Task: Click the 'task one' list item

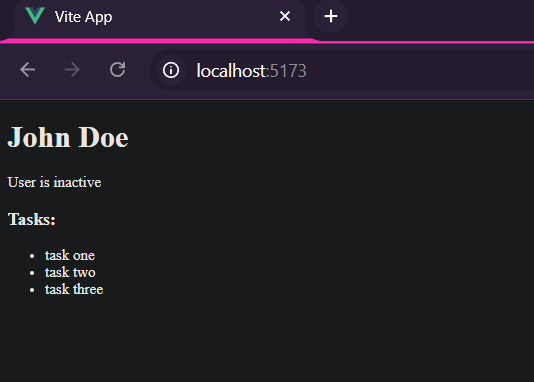Action: pos(70,255)
